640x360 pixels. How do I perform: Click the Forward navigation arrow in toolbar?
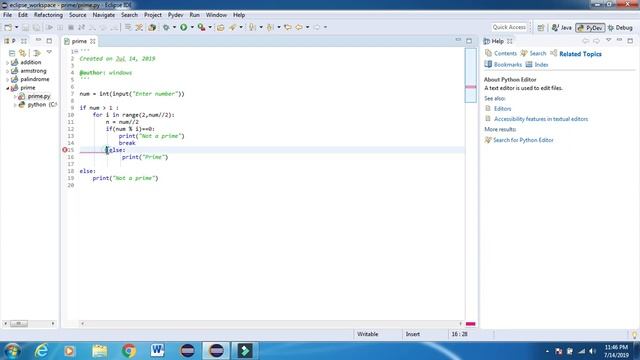point(317,27)
